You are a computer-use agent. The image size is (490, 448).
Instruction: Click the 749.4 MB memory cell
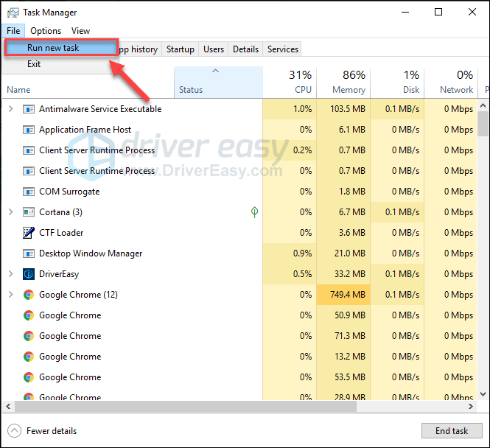click(x=343, y=295)
